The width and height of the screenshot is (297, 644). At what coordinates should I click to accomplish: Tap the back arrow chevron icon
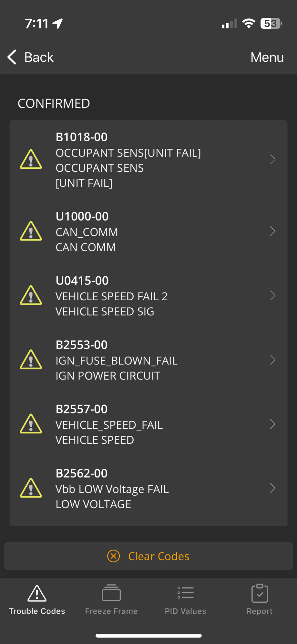click(x=12, y=57)
